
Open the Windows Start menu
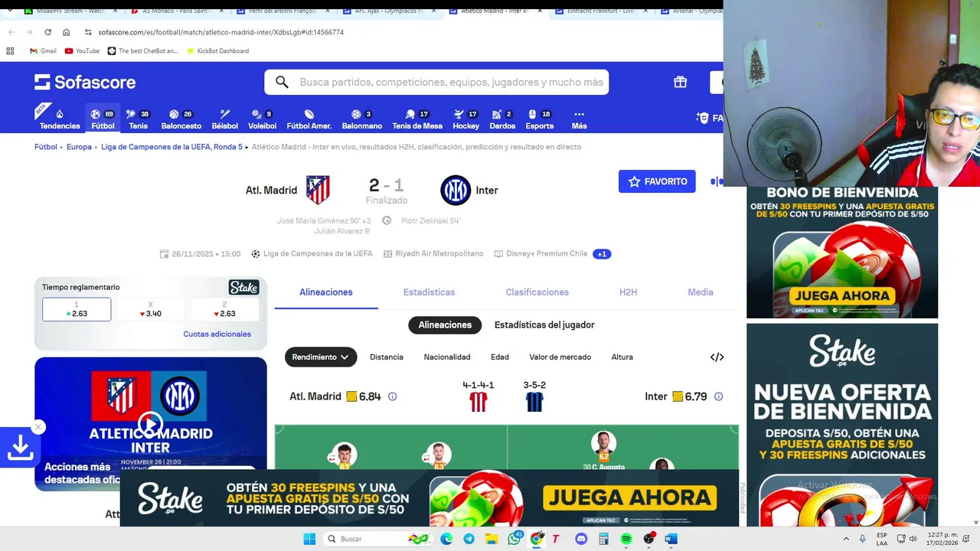coord(309,539)
